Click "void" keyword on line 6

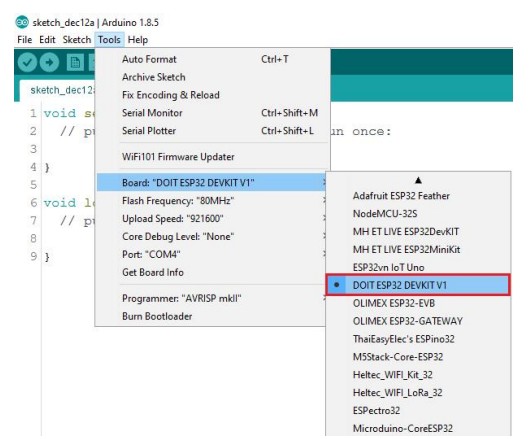(x=60, y=203)
